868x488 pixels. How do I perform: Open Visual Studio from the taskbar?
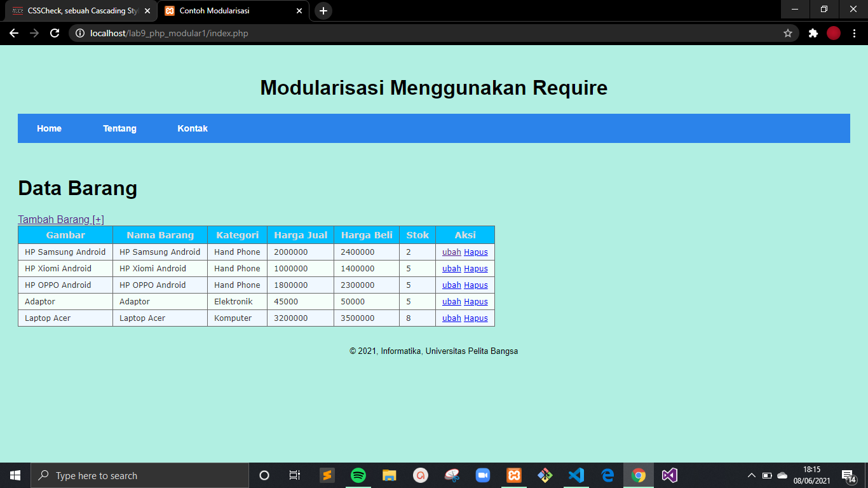669,475
